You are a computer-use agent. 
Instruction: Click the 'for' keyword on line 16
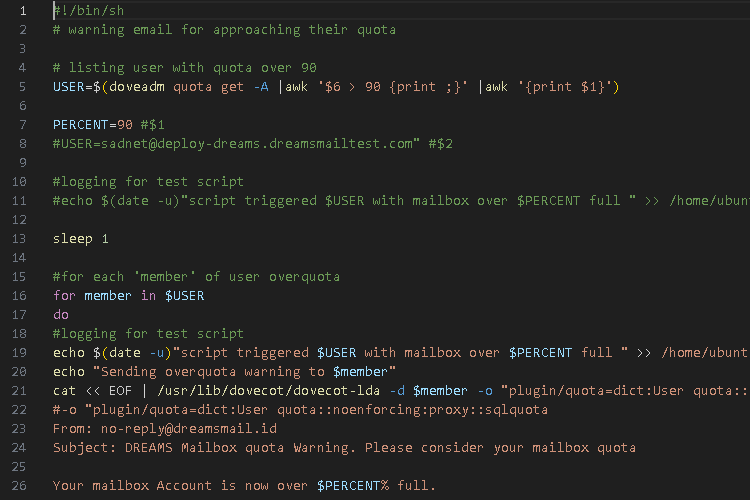click(x=65, y=296)
